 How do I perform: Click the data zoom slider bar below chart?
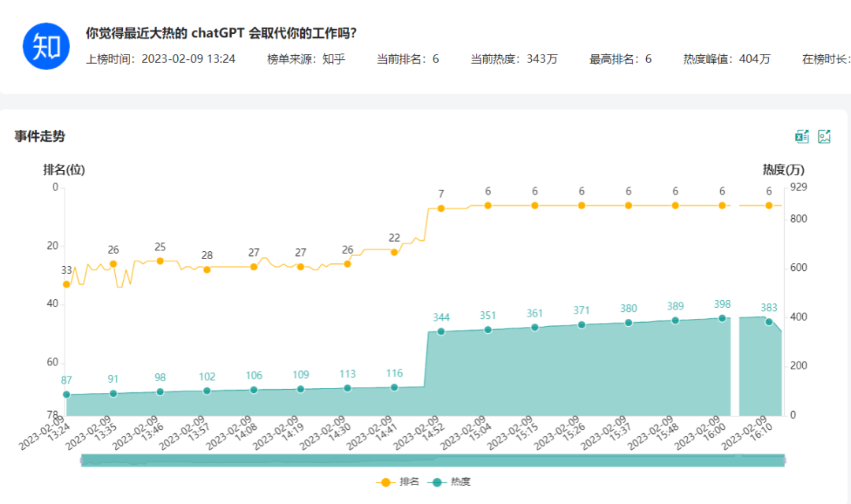[x=433, y=461]
